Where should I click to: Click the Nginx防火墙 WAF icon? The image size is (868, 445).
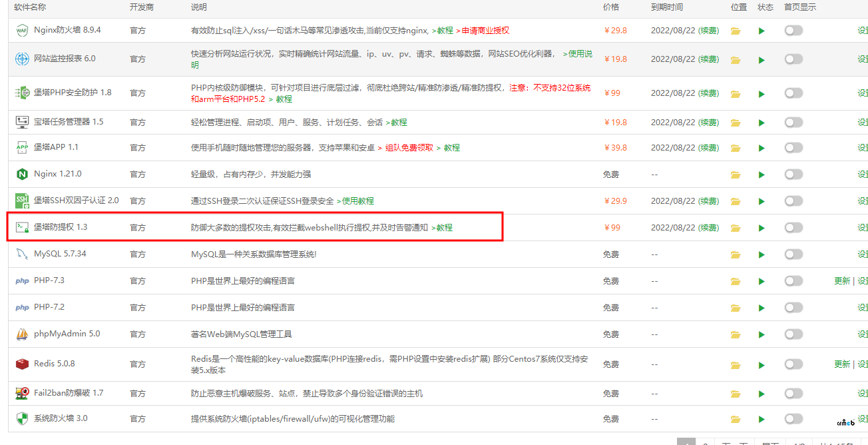point(22,30)
